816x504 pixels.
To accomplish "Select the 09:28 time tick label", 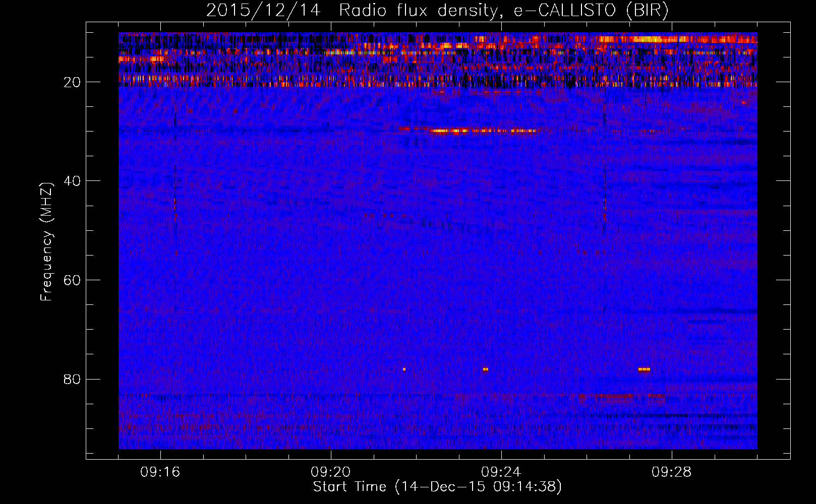I will tap(672, 472).
